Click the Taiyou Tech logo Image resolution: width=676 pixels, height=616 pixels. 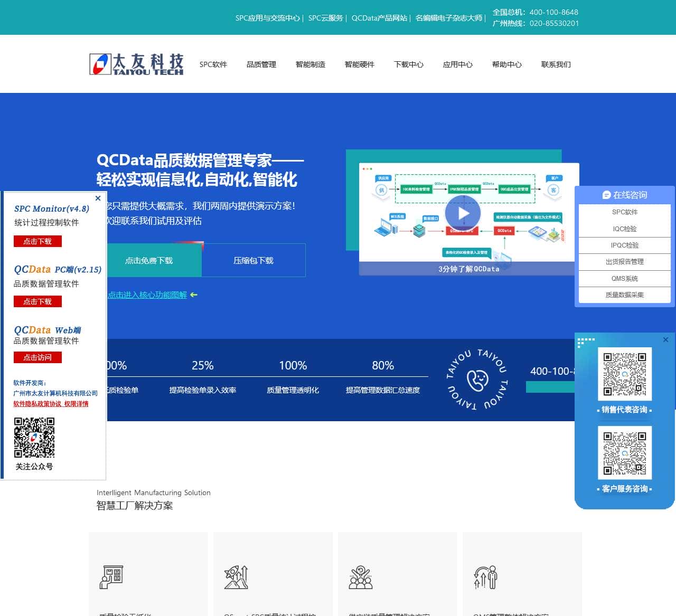(136, 64)
